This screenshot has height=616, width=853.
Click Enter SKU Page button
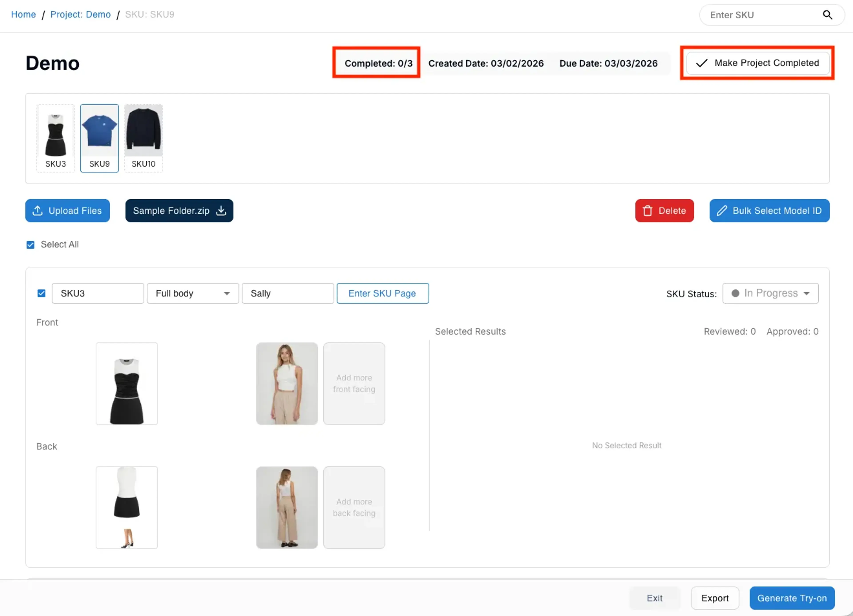[x=382, y=293]
